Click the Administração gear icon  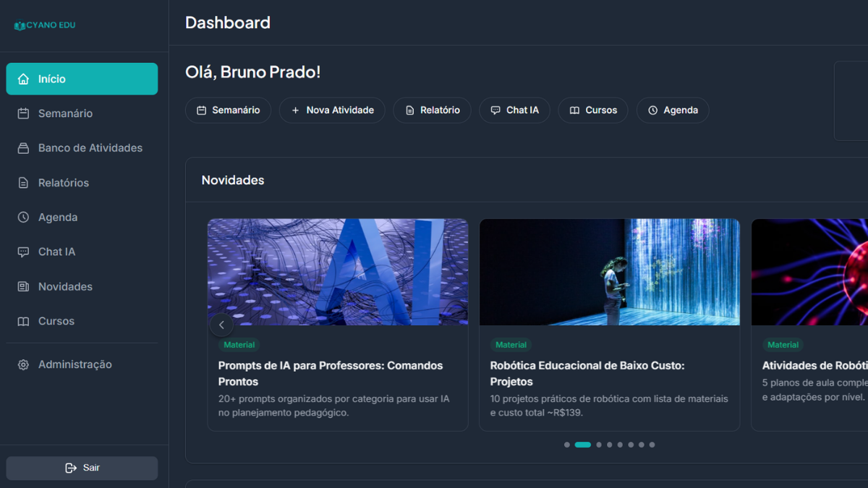[x=23, y=364]
